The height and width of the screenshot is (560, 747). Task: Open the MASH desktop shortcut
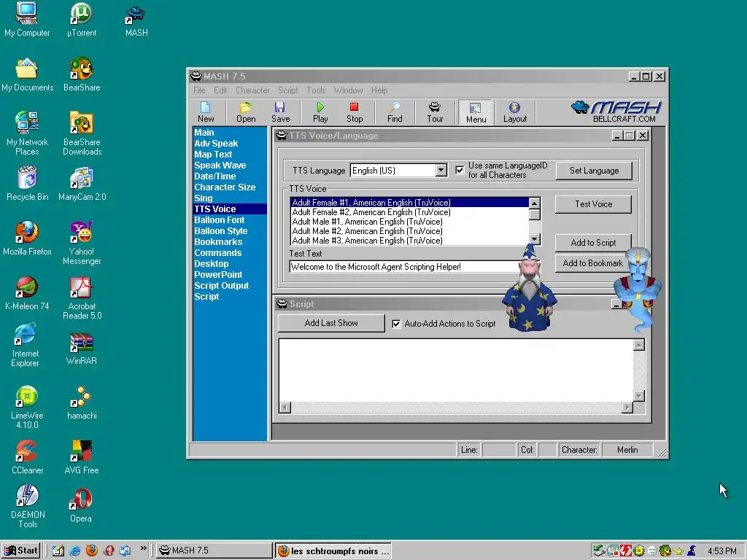coord(136,20)
